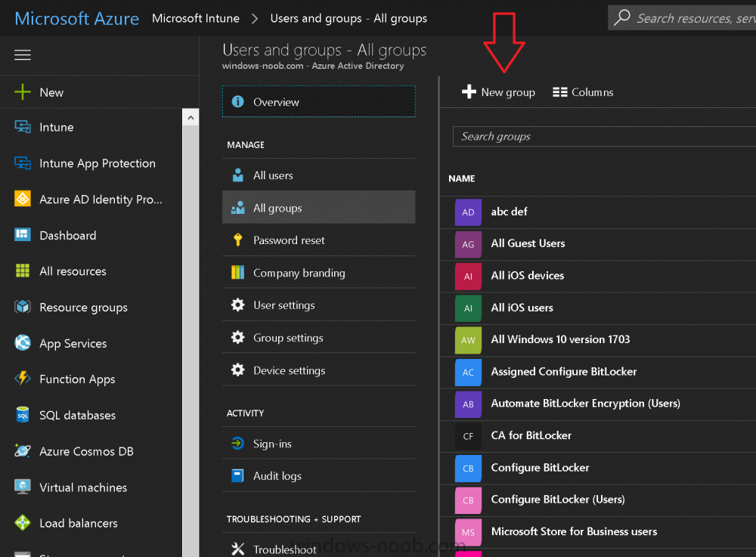Open All Windows 10 version 1703 group
Viewport: 756px width, 557px height.
[598, 339]
